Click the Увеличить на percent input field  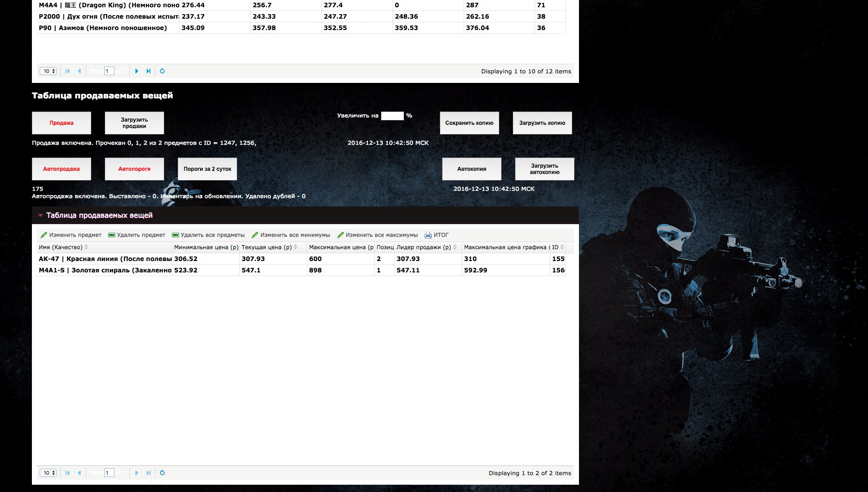(392, 116)
